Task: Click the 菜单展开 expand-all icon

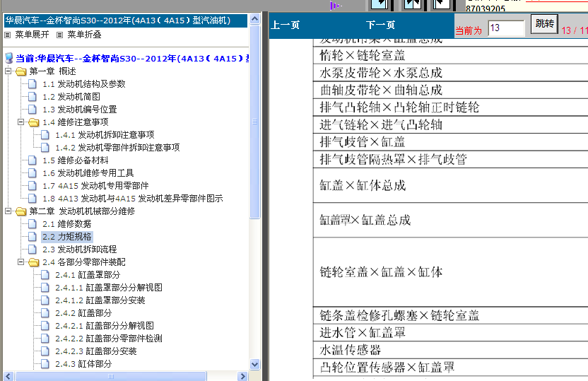Action: tap(8, 35)
